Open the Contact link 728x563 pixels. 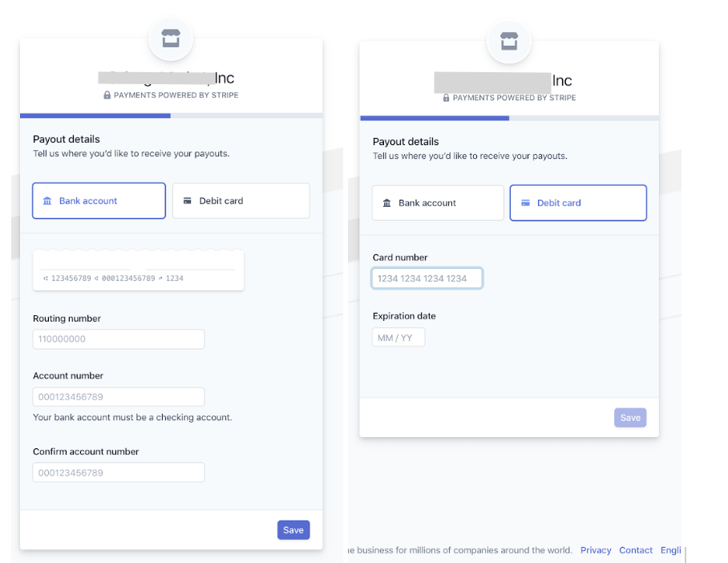tap(636, 550)
